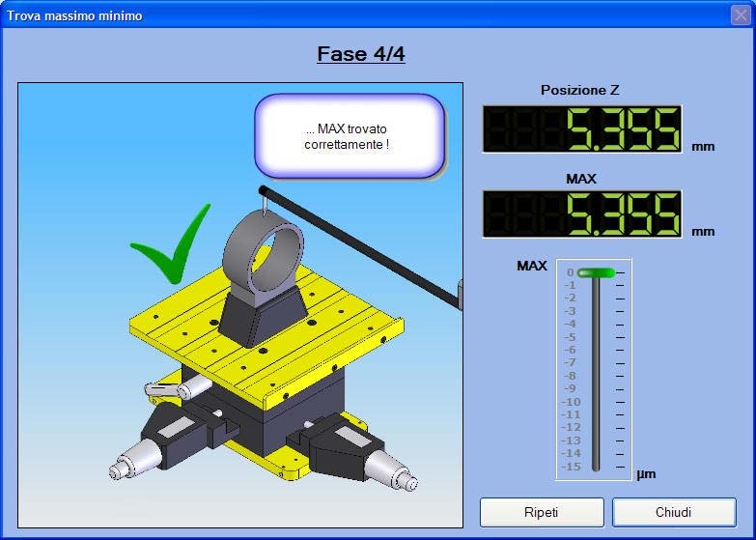Click the Posizione Z digital display
Image resolution: width=756 pixels, height=540 pixels.
pos(582,128)
